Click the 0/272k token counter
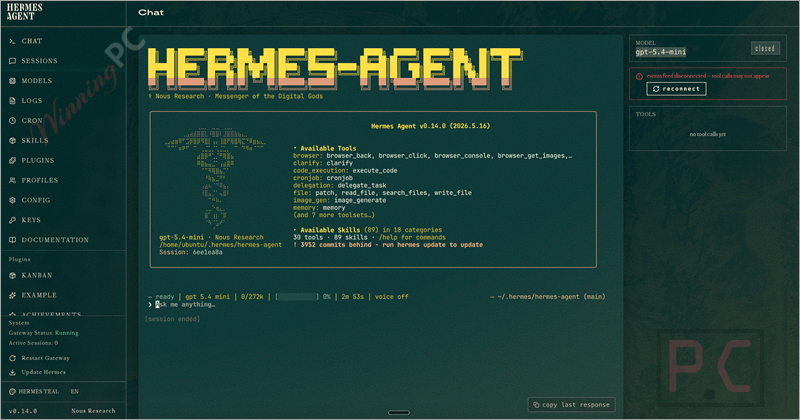 (x=252, y=297)
